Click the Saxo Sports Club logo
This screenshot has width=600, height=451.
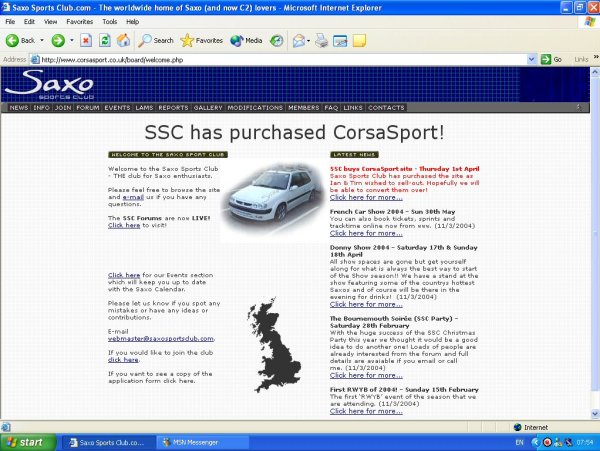click(50, 85)
